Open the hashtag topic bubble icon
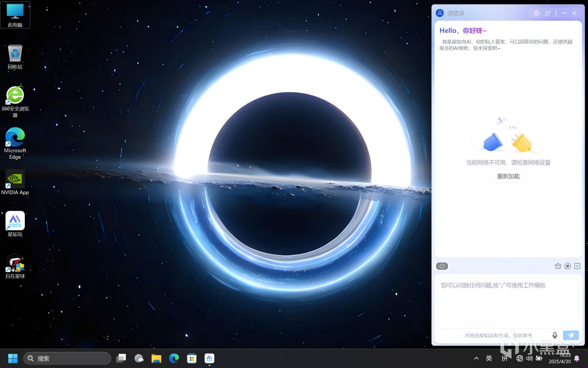 (568, 266)
